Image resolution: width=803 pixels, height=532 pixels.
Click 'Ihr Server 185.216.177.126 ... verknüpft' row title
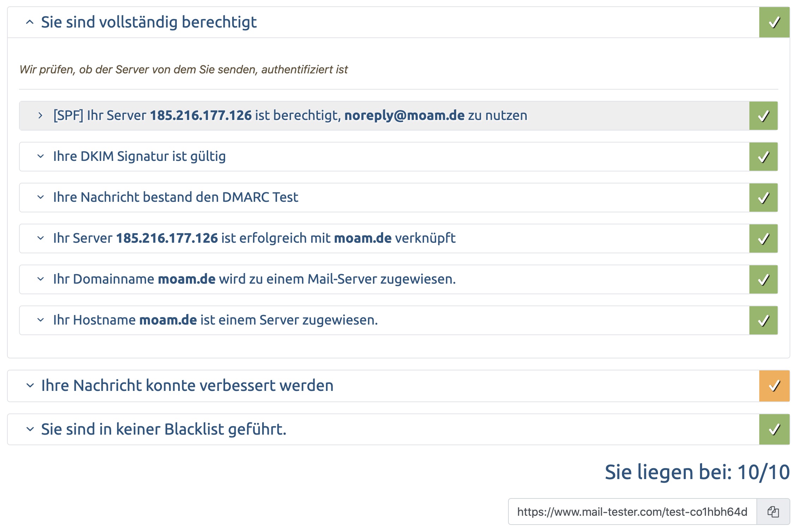point(254,238)
